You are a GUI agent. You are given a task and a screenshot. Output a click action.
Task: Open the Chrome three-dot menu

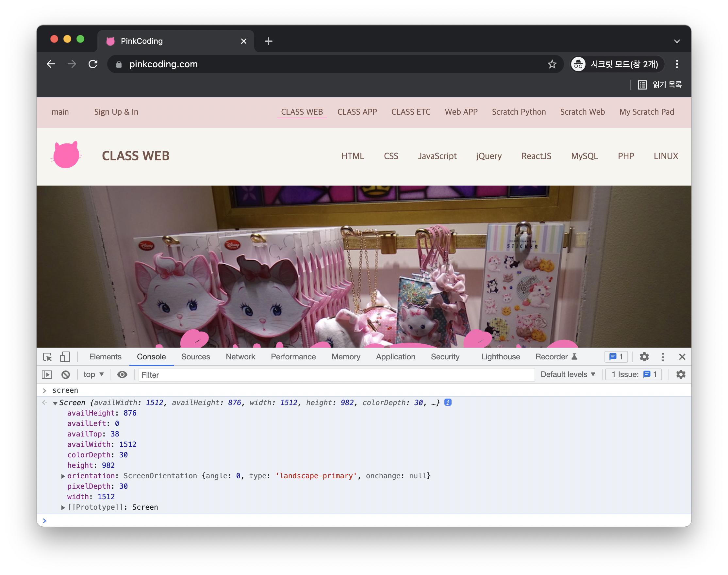tap(677, 64)
